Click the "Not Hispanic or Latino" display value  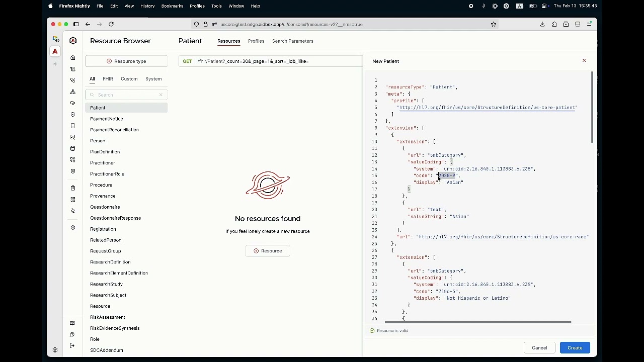tap(477, 298)
